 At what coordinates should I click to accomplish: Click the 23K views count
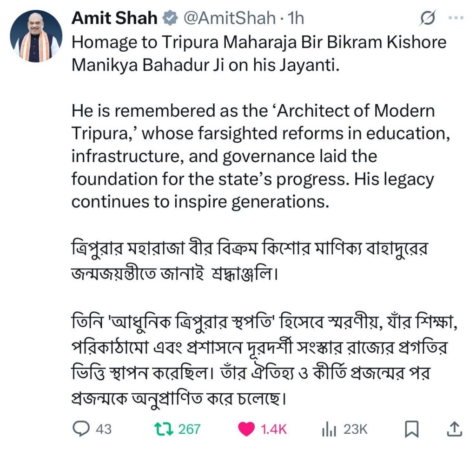(x=355, y=429)
